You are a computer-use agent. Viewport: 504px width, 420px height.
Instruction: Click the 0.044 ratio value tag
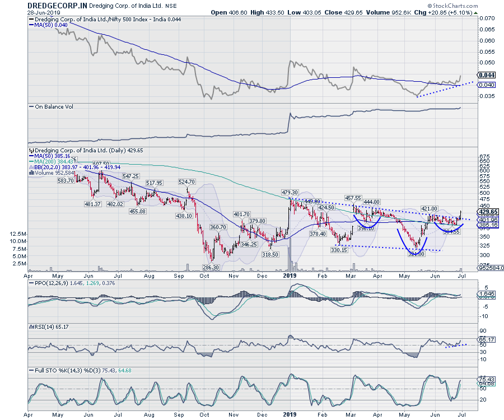click(487, 75)
